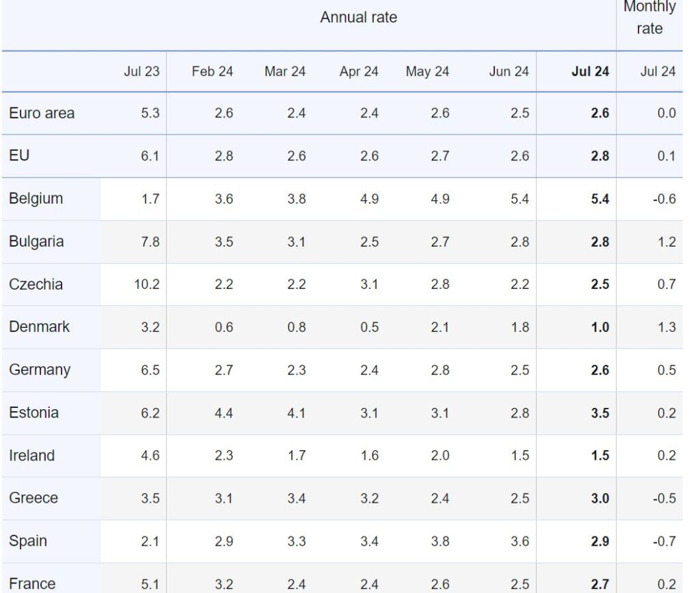Select the Euro area row label
Image resolution: width=700 pixels, height=593 pixels.
tap(42, 113)
